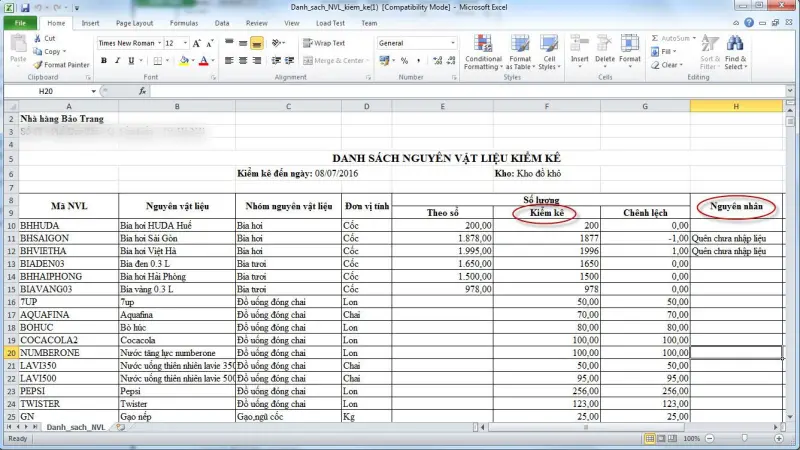Open the Times New Roman font dropdown
Image resolution: width=800 pixels, height=450 pixels.
(x=159, y=43)
